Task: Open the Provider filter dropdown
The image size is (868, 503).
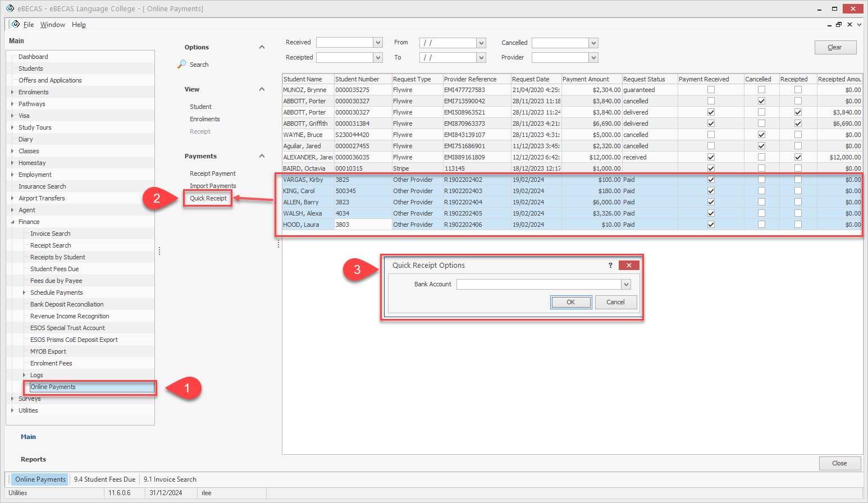Action: coord(593,58)
